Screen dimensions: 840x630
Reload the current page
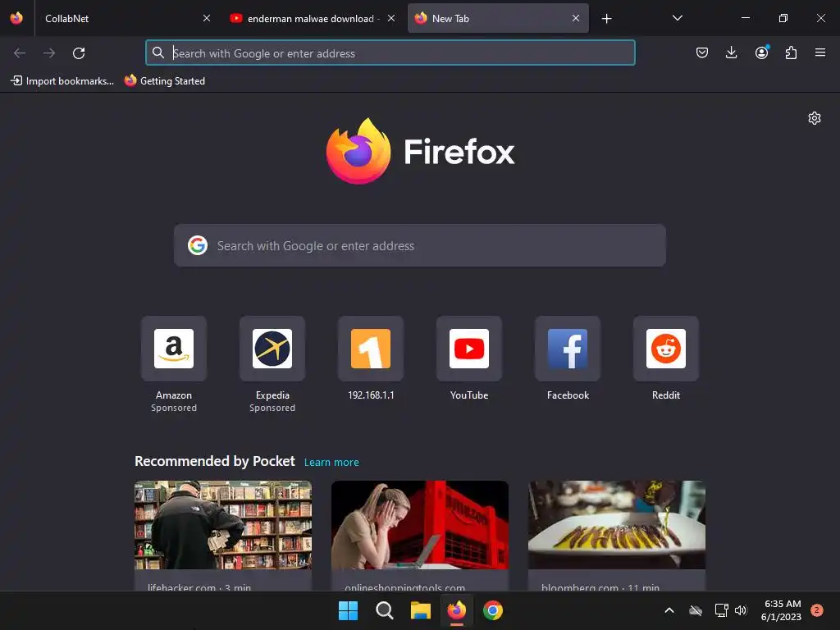[79, 53]
